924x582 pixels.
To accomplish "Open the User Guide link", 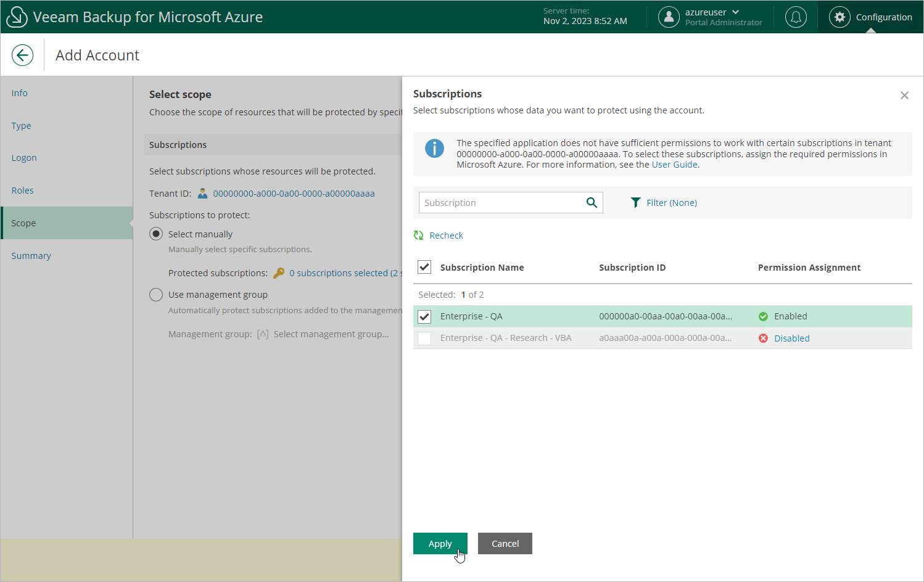I will (x=674, y=165).
